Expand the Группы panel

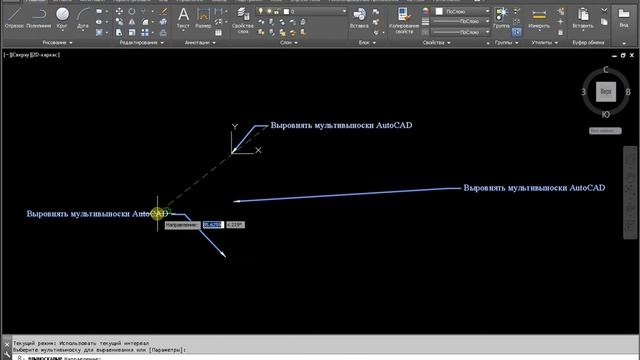tap(506, 42)
